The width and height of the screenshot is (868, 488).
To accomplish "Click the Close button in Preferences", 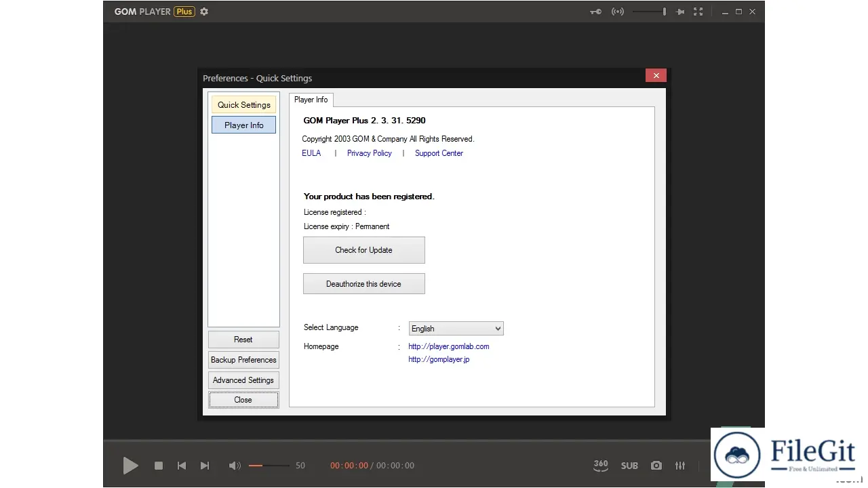I will [x=243, y=400].
